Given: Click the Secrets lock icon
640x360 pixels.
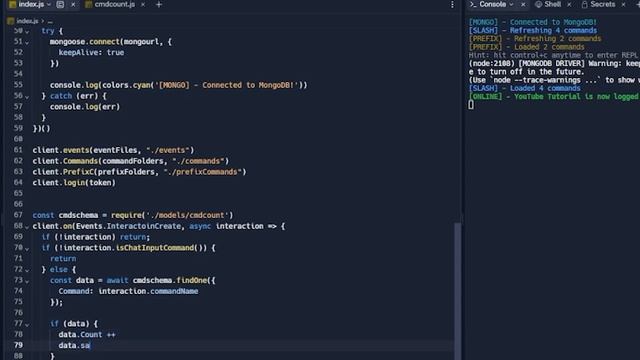Looking at the screenshot, I should [584, 4].
